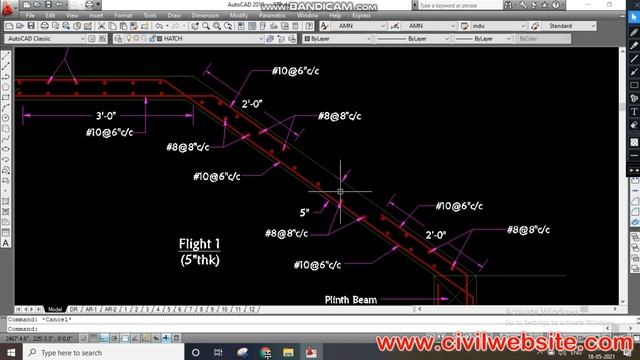Open the Standard multileader style dropdown

coord(593,26)
